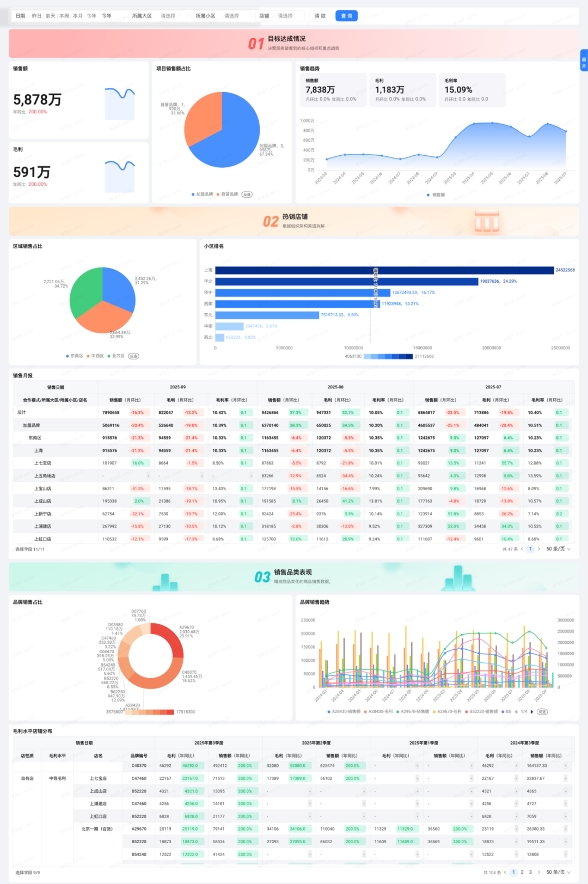Click next-page arrow in brand trend legend
588x884 pixels.
click(x=532, y=711)
